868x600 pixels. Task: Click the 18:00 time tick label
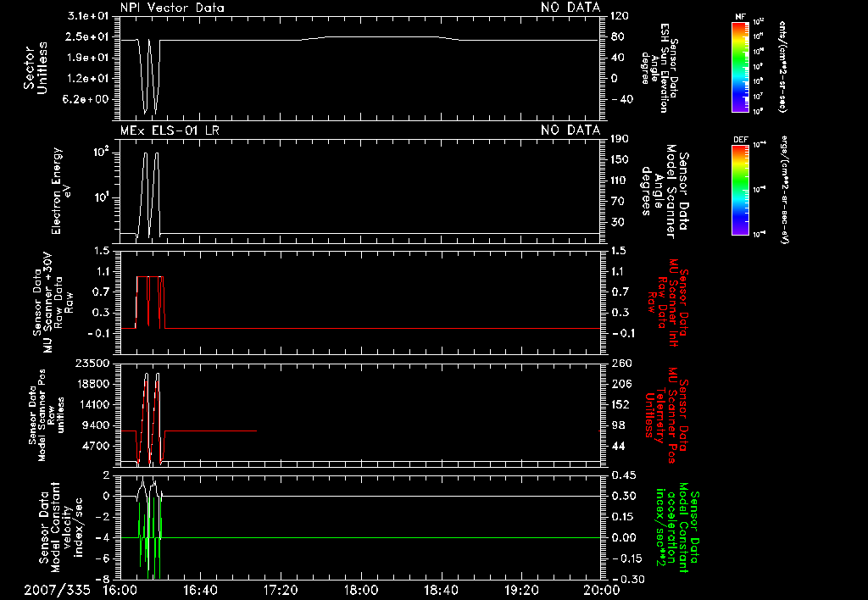coord(361,590)
